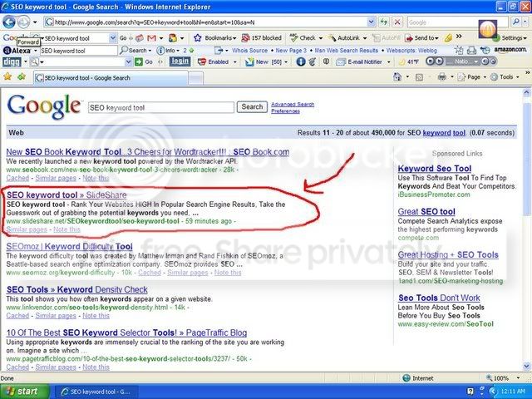532x399 pixels.
Task: Open the Keyword Seo Tool sponsored link
Action: pos(434,168)
